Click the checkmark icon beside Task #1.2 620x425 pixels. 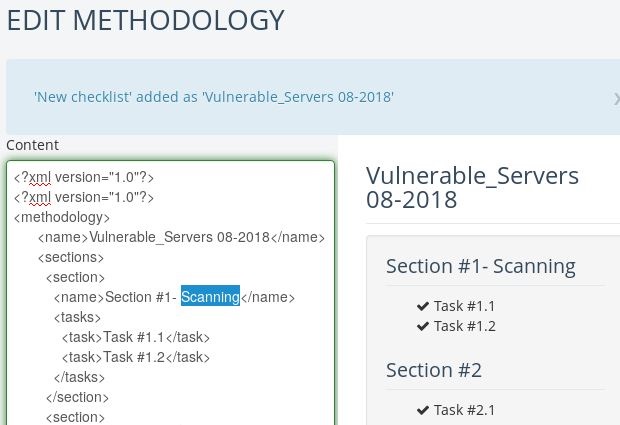point(423,326)
